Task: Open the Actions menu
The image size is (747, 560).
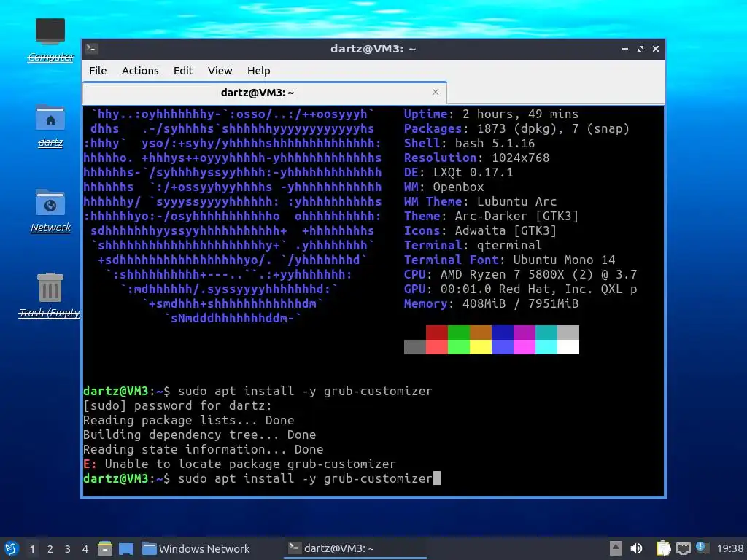Action: point(140,71)
